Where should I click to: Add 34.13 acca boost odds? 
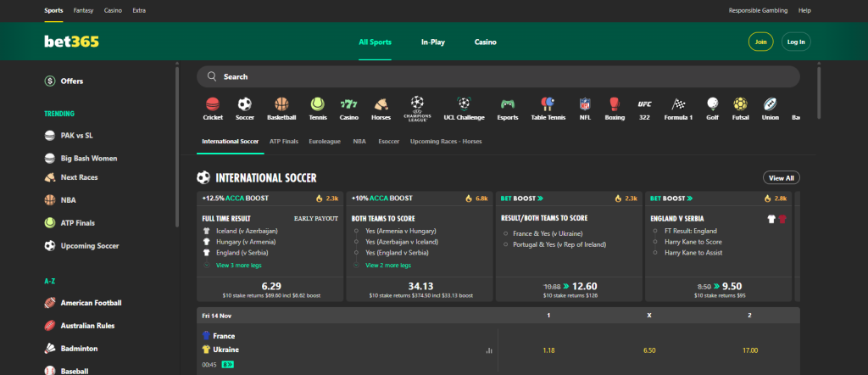tap(420, 289)
